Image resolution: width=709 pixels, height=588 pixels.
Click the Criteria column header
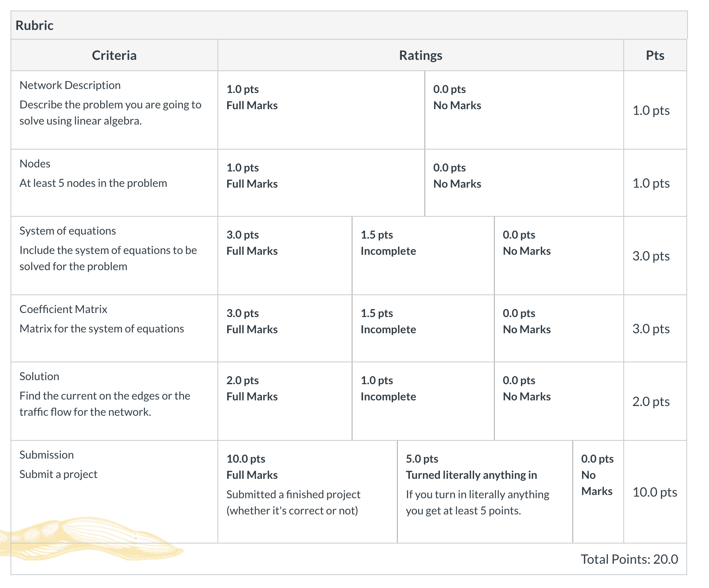[x=114, y=55]
